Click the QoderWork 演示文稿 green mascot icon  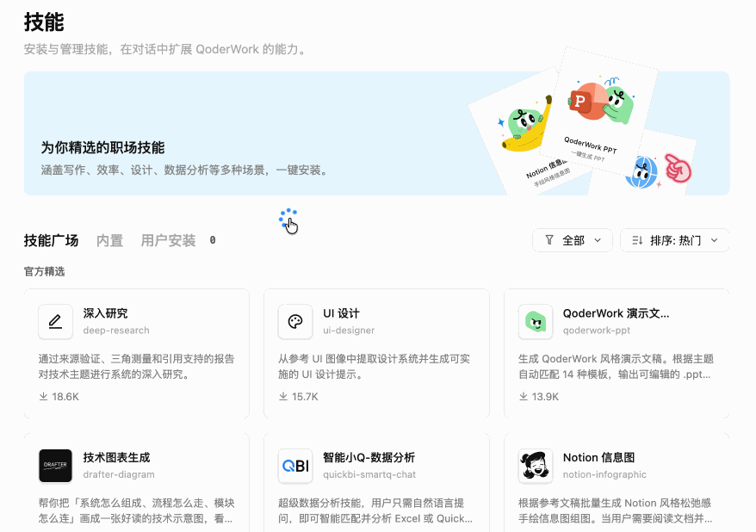tap(536, 321)
